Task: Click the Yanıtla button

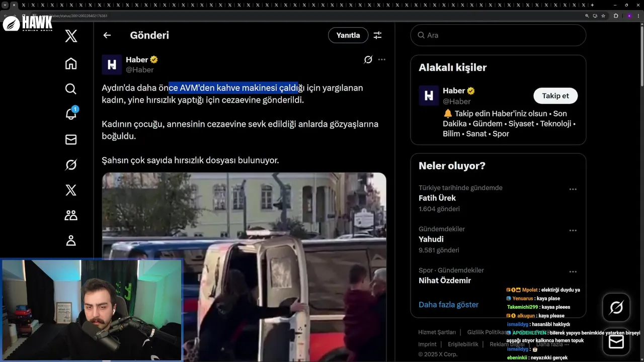Action: click(x=348, y=35)
